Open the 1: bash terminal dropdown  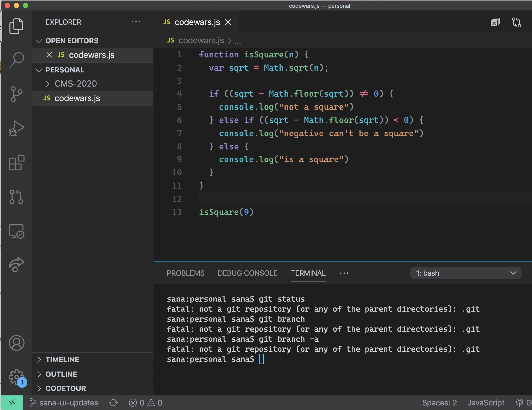tap(466, 273)
